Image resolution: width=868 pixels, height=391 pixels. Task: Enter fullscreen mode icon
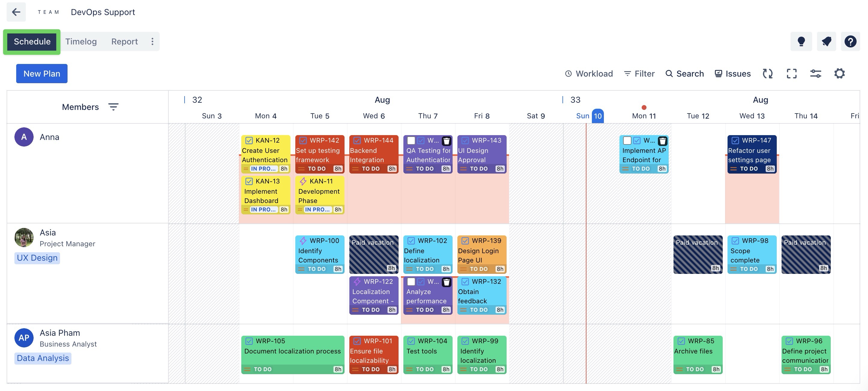click(x=791, y=74)
